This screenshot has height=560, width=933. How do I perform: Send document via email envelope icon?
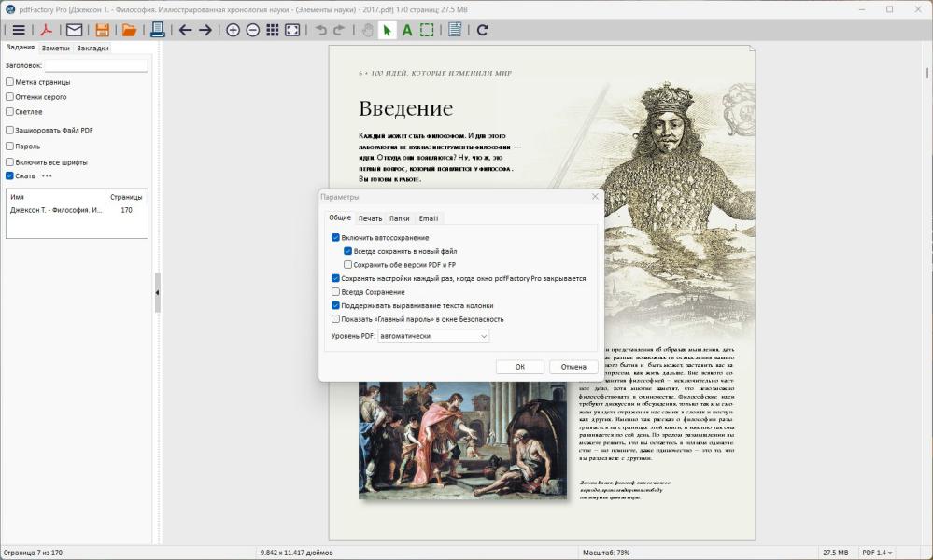74,30
